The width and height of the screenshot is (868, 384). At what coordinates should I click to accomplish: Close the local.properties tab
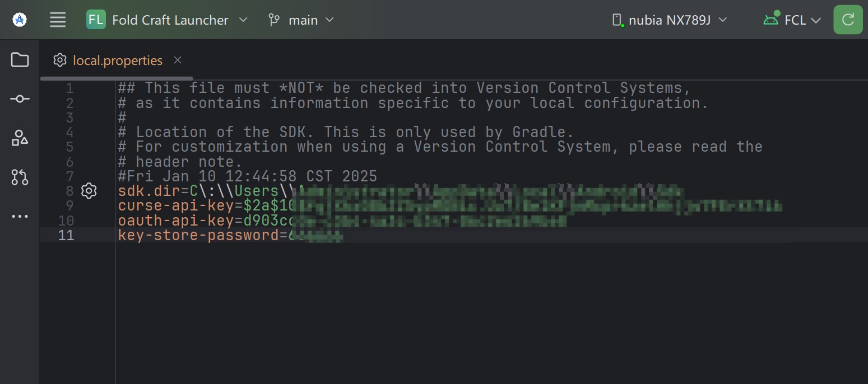tap(178, 60)
